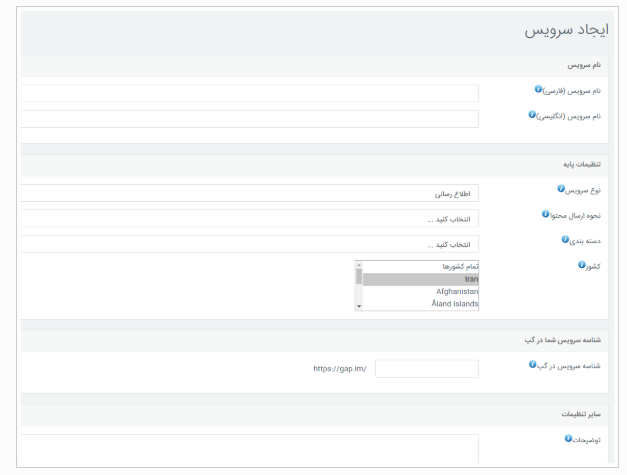
Task: Click info icon next to کشور label
Action: [x=582, y=265]
